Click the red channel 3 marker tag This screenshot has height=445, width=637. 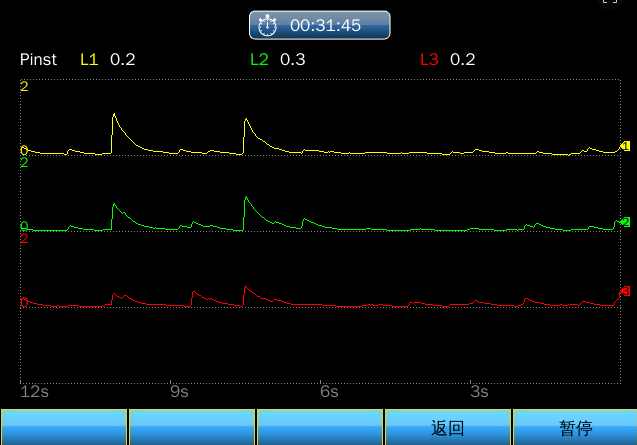[x=625, y=291]
